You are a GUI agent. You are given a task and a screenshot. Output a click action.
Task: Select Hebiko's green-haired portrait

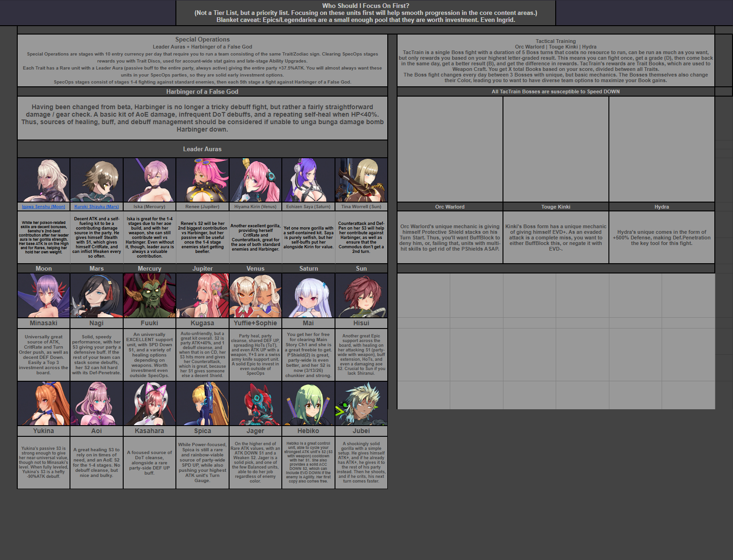[308, 404]
